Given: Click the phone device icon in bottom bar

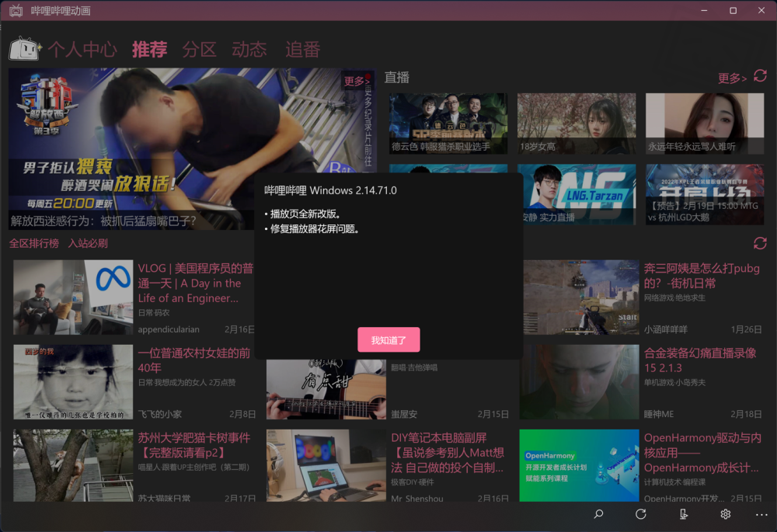Looking at the screenshot, I should [x=683, y=514].
